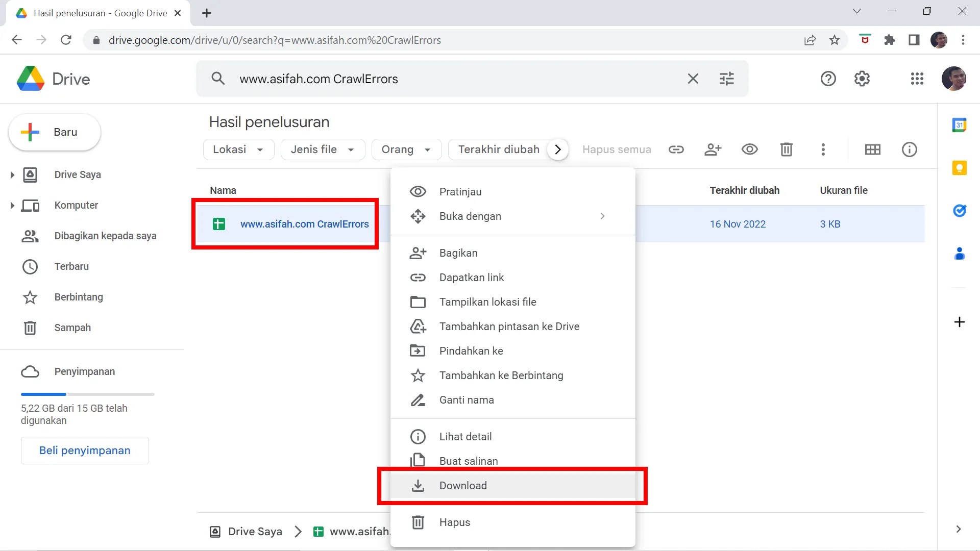This screenshot has height=551, width=980.
Task: Open Google Calendar from the side panel
Action: [960, 125]
